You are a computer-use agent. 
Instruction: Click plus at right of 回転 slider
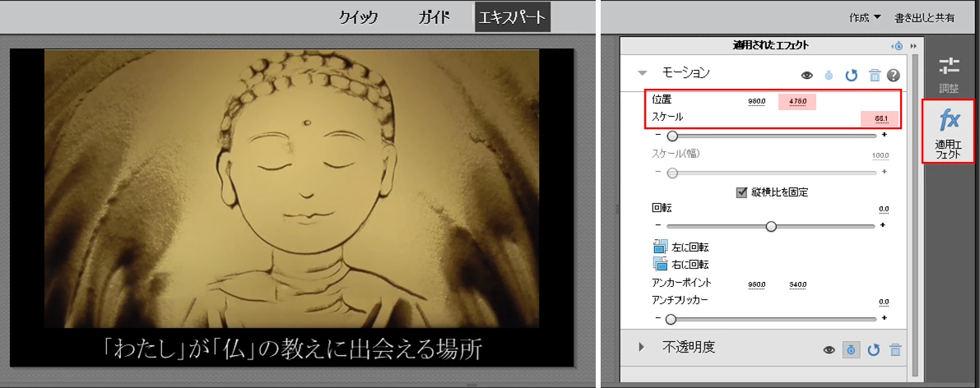click(884, 225)
